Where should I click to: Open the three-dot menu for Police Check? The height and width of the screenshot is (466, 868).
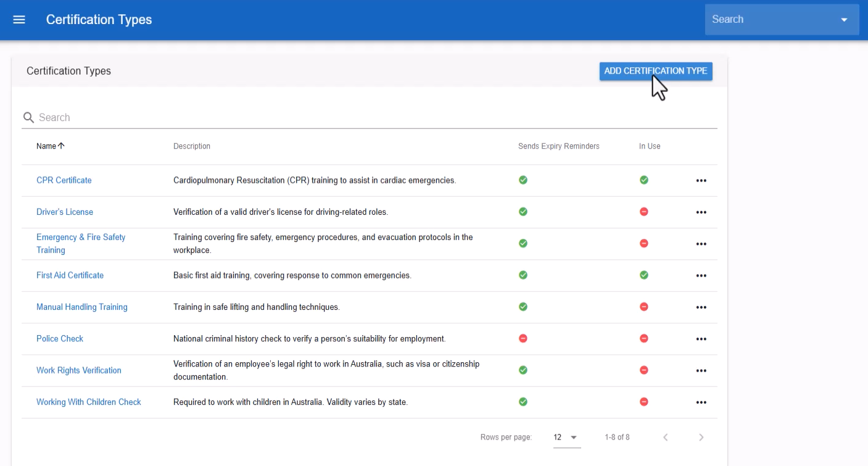pos(701,339)
